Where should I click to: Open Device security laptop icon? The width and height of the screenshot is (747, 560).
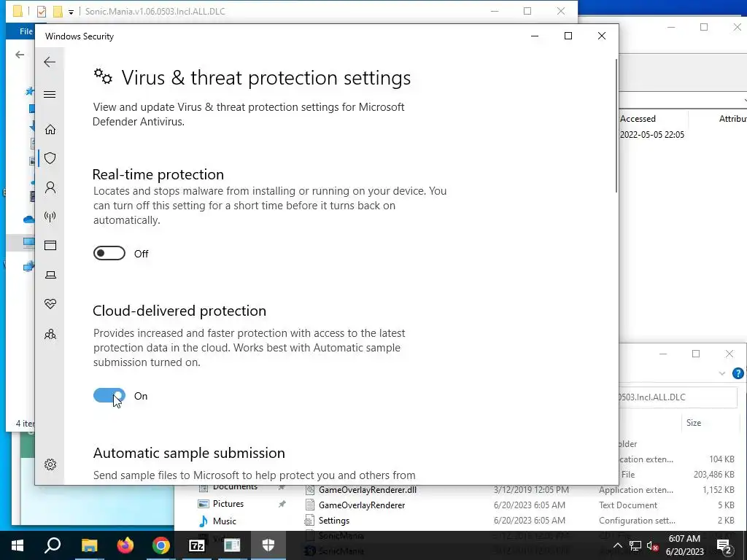click(x=50, y=275)
